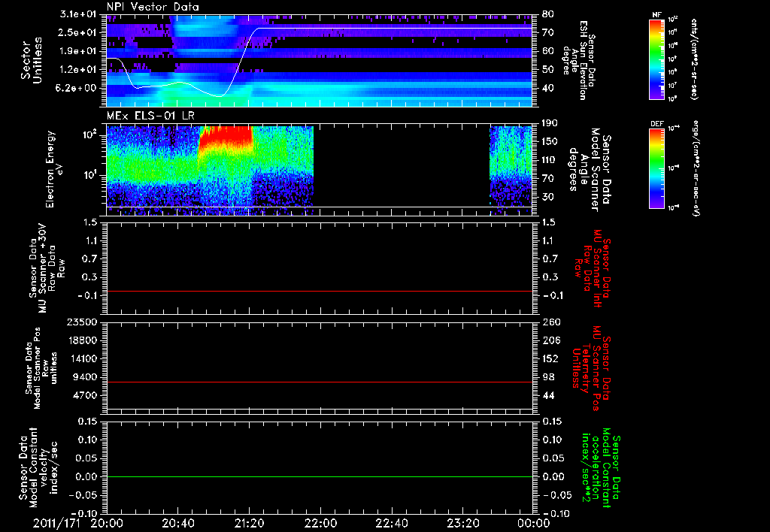The width and height of the screenshot is (770, 532).
Task: Click the "22:40" time tick label
Action: (391, 523)
